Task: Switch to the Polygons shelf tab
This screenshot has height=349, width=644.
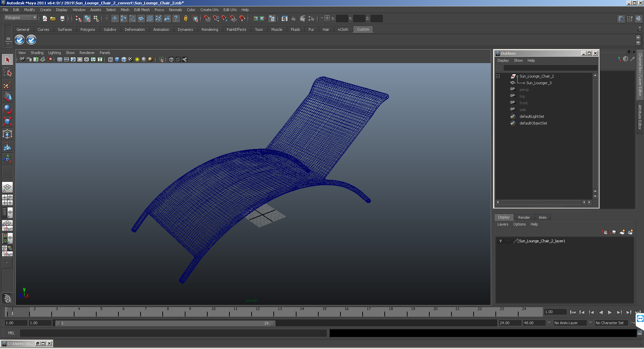Action: click(88, 30)
